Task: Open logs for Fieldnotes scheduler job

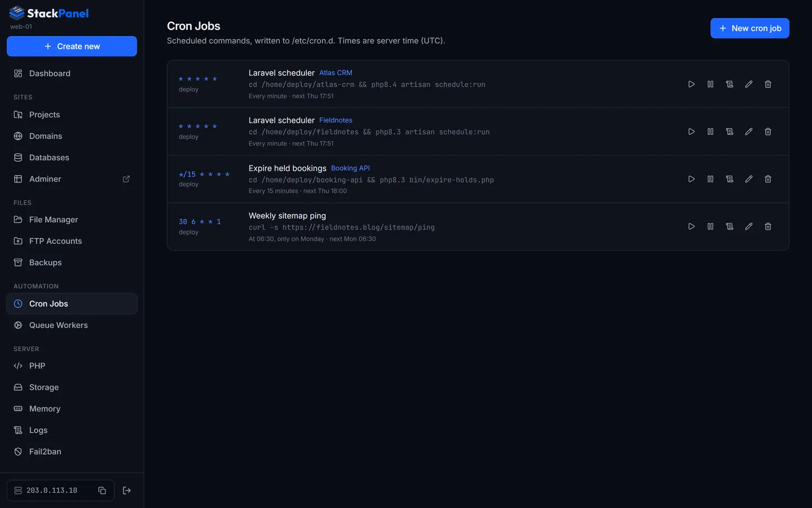Action: tap(730, 132)
